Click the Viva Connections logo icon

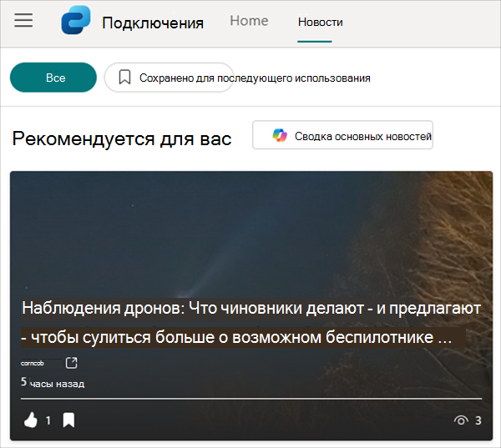76,20
